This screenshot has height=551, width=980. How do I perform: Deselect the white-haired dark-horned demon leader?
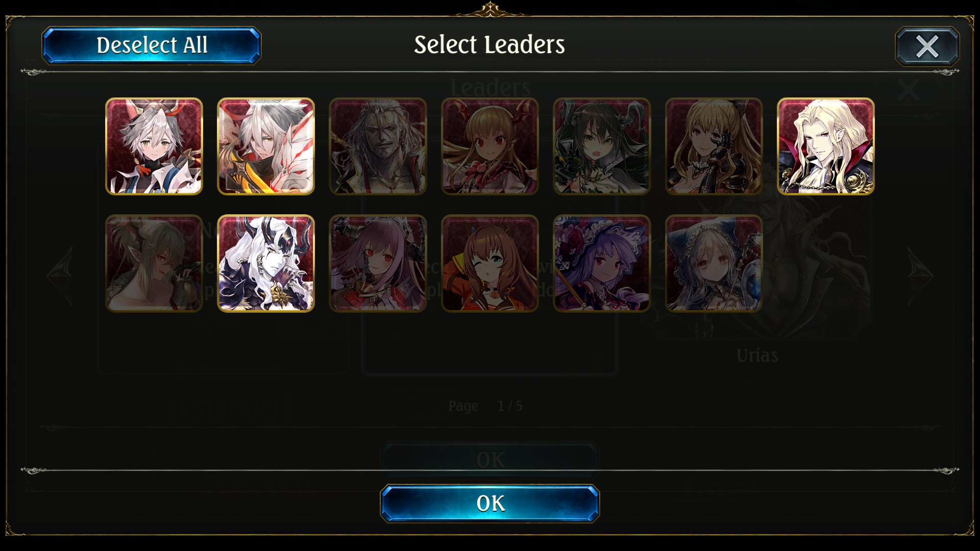266,263
